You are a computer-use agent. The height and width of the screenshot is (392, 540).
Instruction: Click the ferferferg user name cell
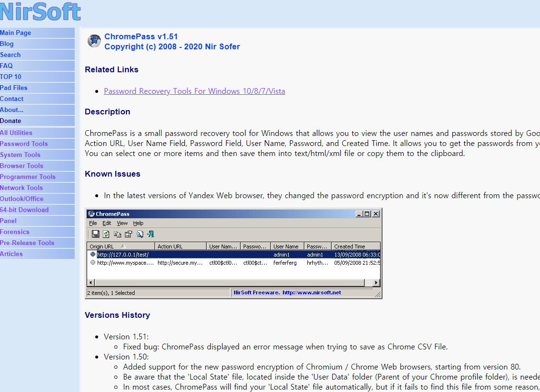pyautogui.click(x=285, y=263)
